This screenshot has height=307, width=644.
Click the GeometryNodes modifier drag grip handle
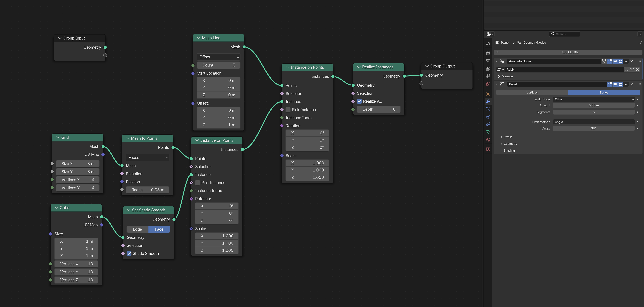click(639, 61)
